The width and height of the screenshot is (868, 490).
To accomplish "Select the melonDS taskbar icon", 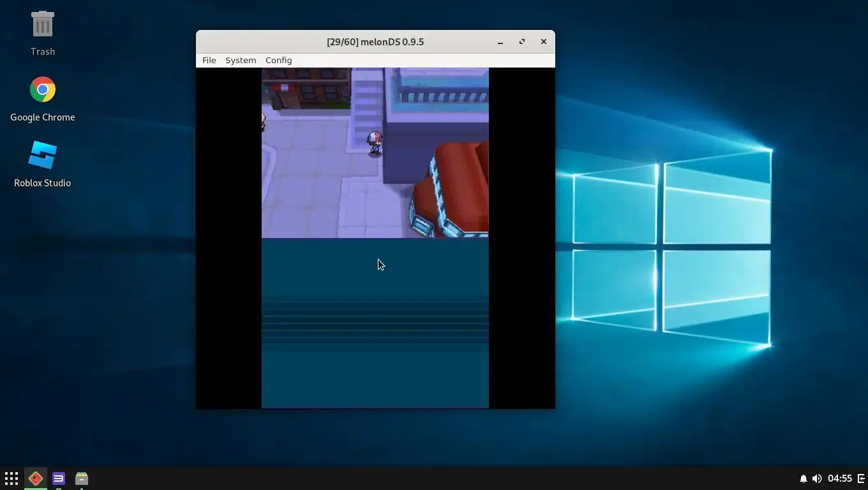I will tap(36, 478).
